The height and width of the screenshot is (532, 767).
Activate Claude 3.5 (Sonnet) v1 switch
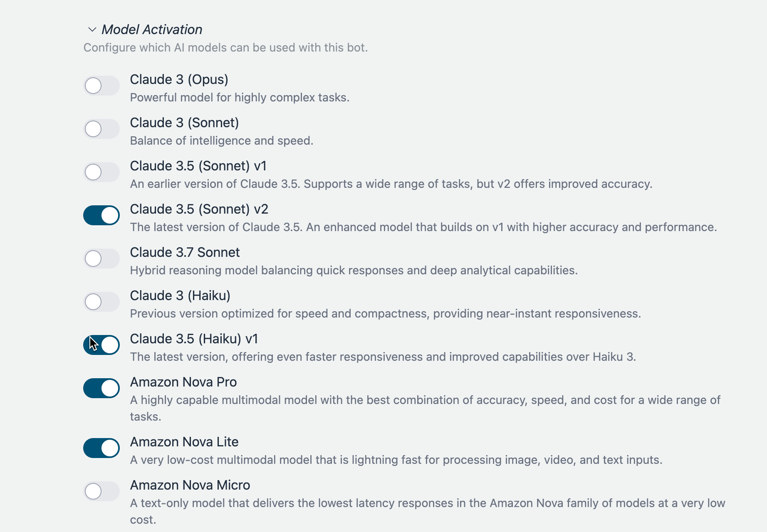pos(101,172)
